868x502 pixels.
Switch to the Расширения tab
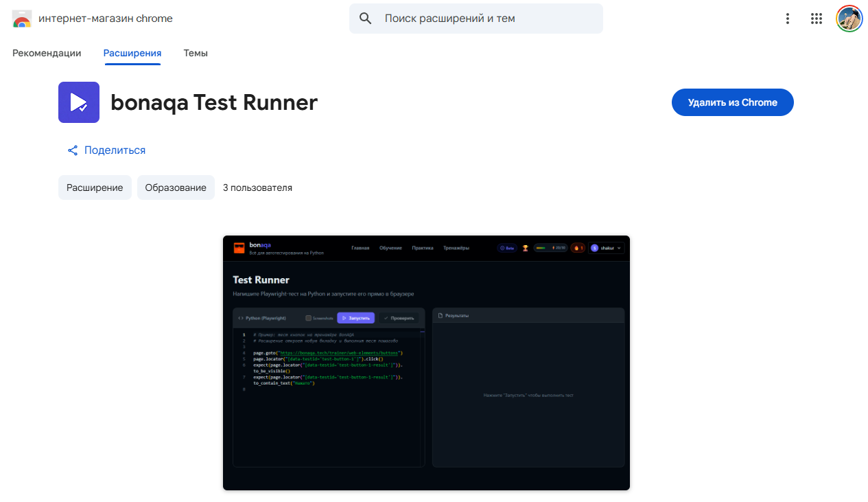point(132,53)
